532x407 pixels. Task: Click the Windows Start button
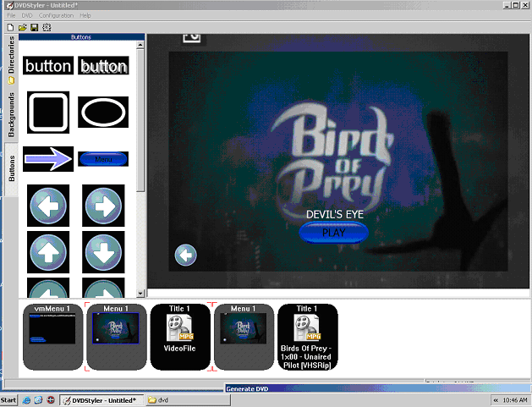click(8, 400)
